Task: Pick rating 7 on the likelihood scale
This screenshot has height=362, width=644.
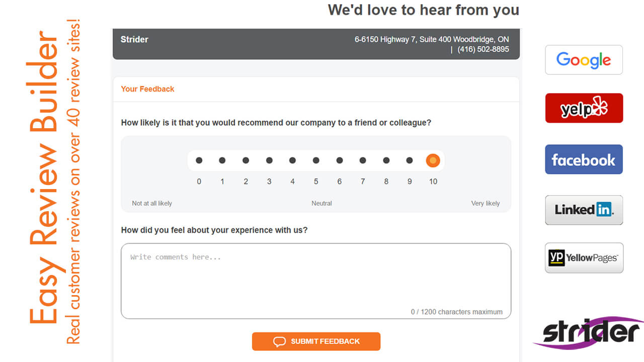Action: pyautogui.click(x=363, y=160)
